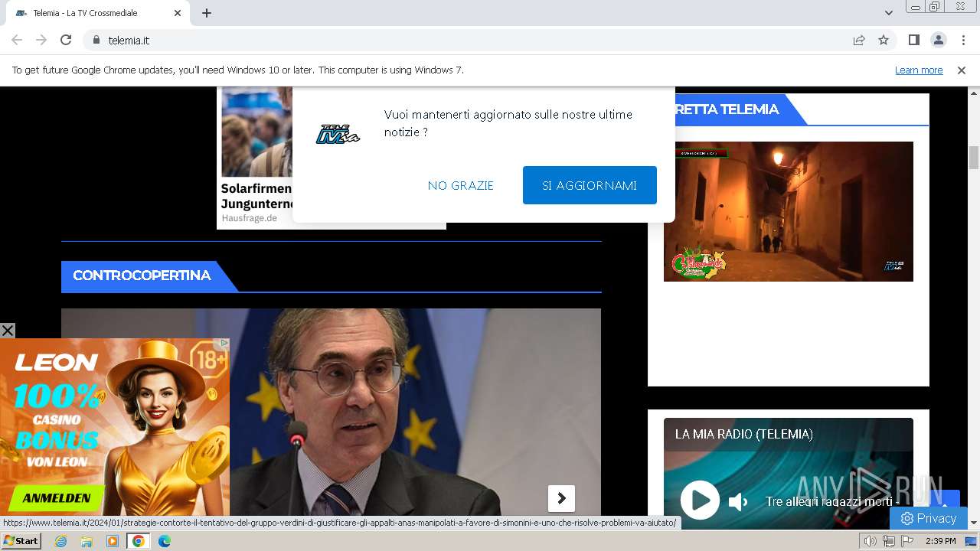This screenshot has width=980, height=551.
Task: Open Learn more link about Chrome updates
Action: [919, 70]
